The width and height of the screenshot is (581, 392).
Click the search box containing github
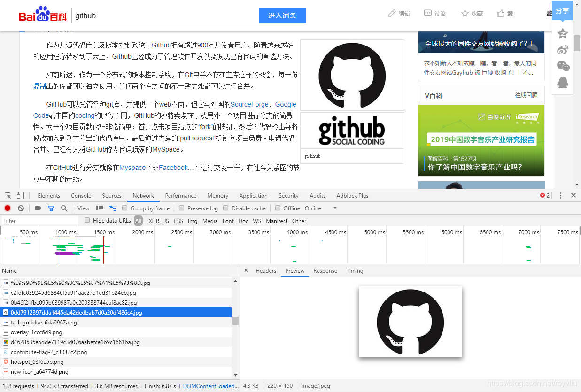click(165, 15)
